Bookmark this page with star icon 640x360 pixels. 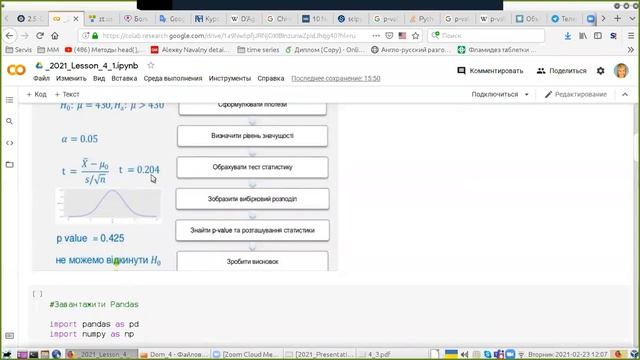click(x=416, y=36)
